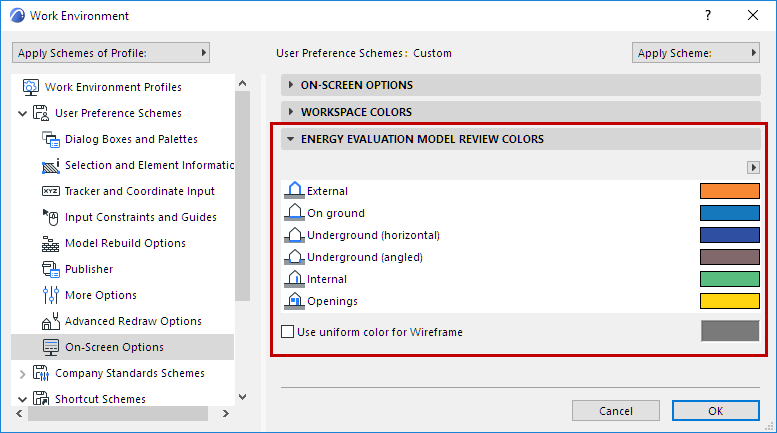The image size is (777, 433).
Task: Enable Use uniform color for Wireframe
Action: (x=288, y=331)
